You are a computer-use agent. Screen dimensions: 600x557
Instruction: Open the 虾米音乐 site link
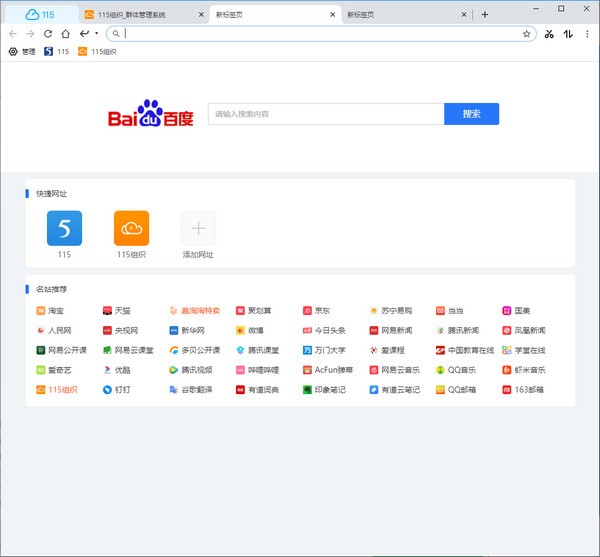click(524, 370)
